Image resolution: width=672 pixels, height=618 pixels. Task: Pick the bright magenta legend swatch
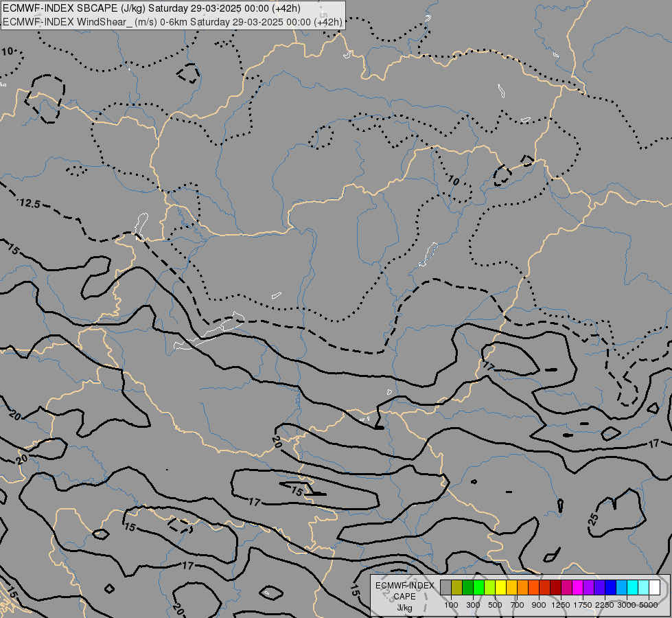pyautogui.click(x=578, y=588)
